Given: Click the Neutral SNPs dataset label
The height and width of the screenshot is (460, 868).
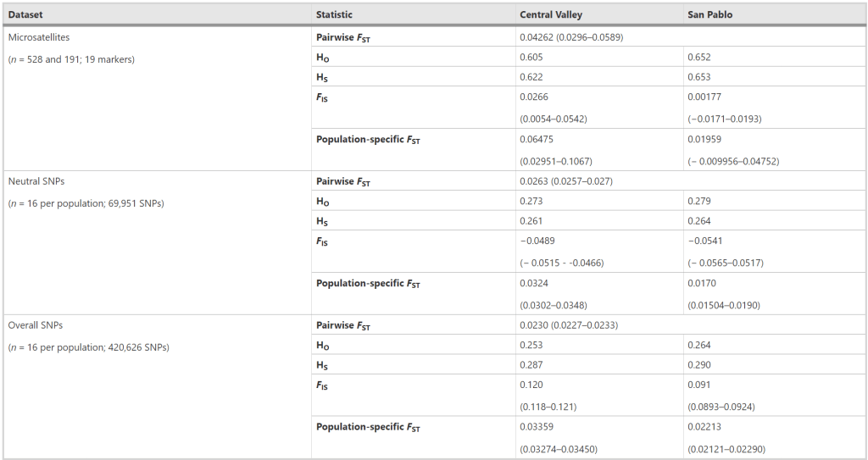Looking at the screenshot, I should [x=37, y=180].
